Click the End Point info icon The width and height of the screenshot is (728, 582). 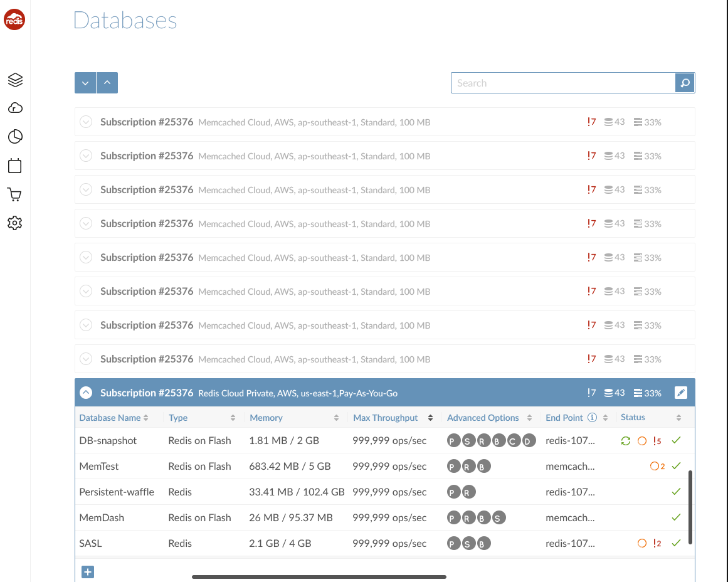click(x=592, y=417)
